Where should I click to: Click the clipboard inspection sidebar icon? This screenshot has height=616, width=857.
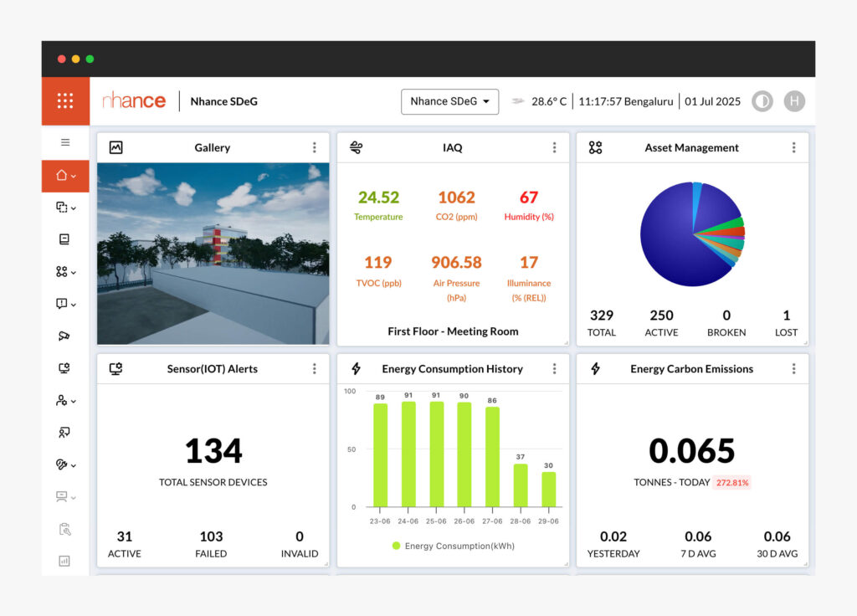point(64,529)
